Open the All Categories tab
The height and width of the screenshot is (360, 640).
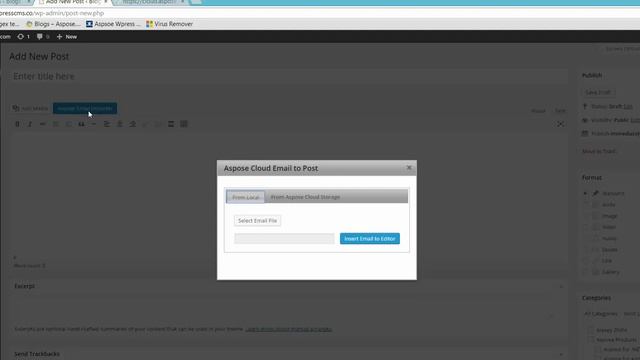pos(600,314)
